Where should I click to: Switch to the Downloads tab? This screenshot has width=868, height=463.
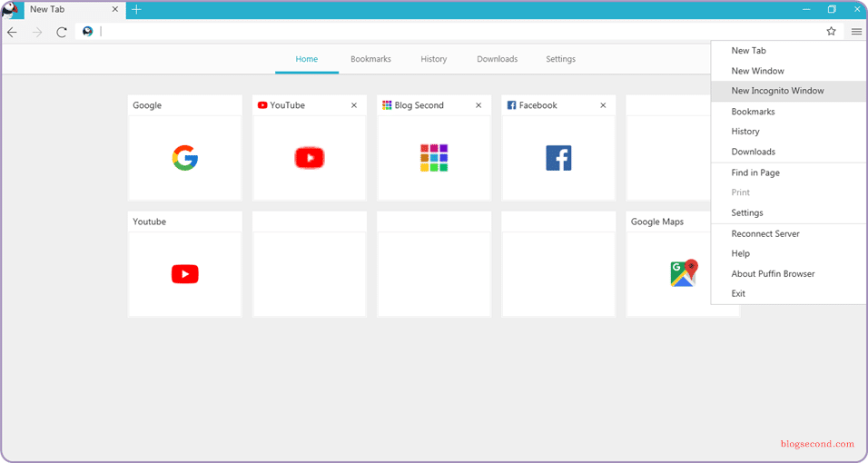pos(498,59)
